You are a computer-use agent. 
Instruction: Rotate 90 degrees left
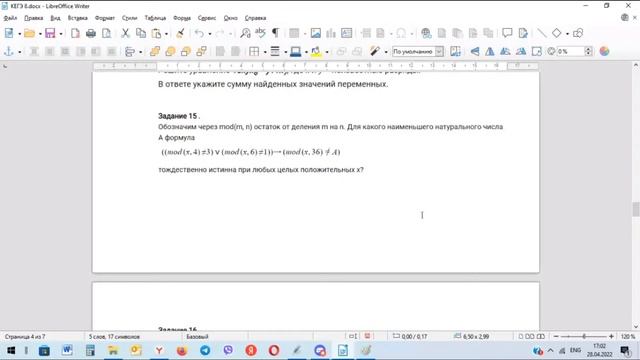click(505, 51)
